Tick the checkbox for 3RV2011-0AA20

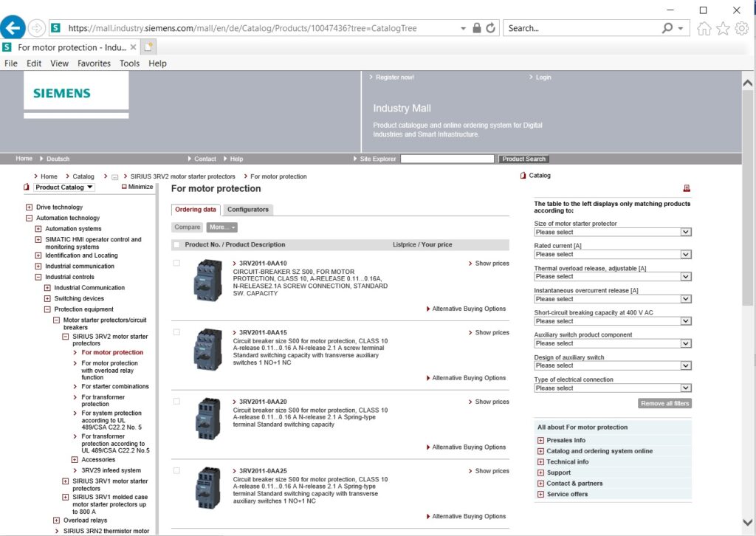177,402
